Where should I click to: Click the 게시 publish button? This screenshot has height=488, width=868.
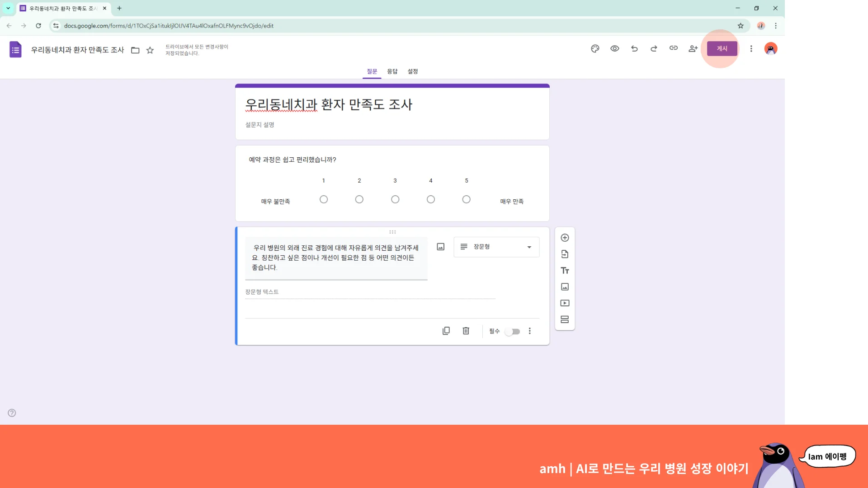[x=722, y=48]
